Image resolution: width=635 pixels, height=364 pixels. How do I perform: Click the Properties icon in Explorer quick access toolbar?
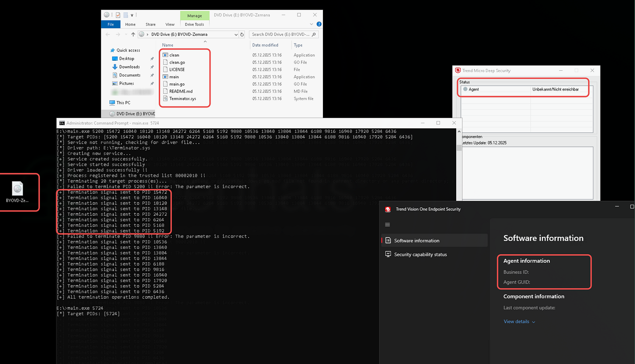(117, 15)
